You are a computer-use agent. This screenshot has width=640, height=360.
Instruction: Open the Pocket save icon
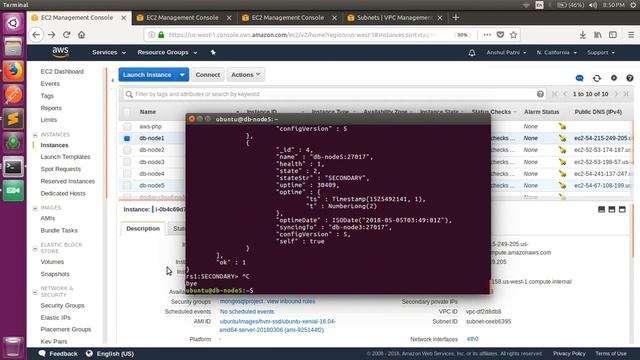(500, 35)
